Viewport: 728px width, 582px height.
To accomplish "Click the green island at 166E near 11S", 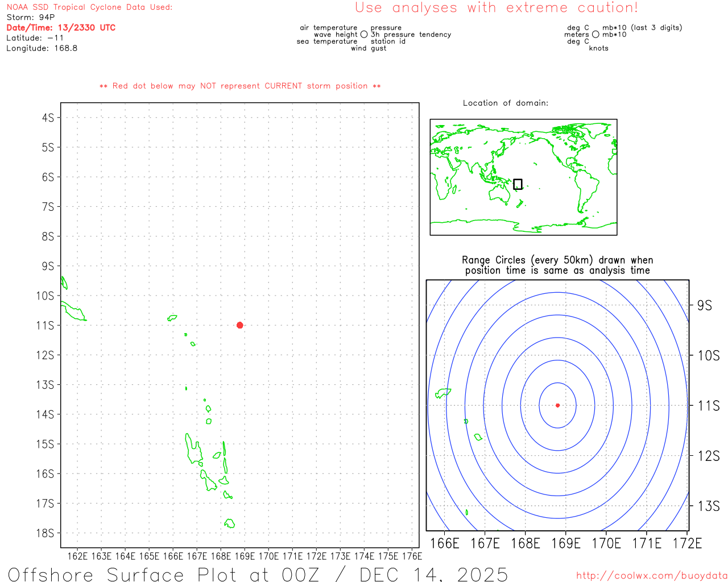I will [172, 318].
